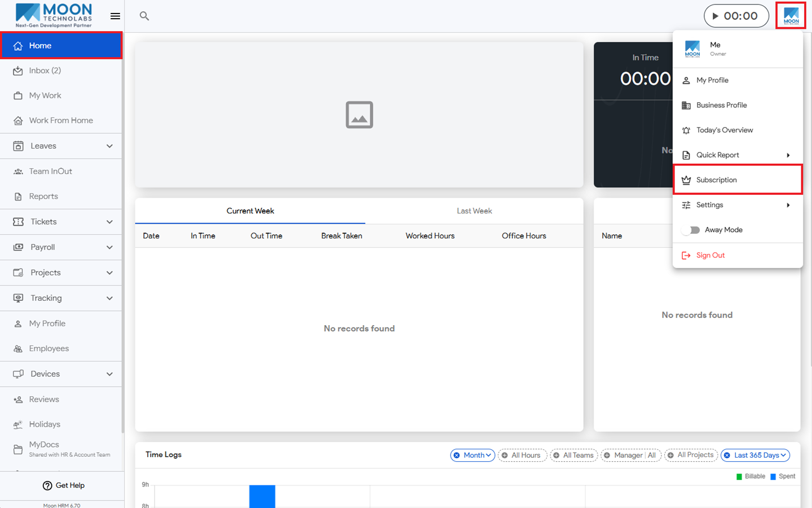Click the blue bar in Time Logs chart
This screenshot has width=812, height=508.
tap(262, 496)
